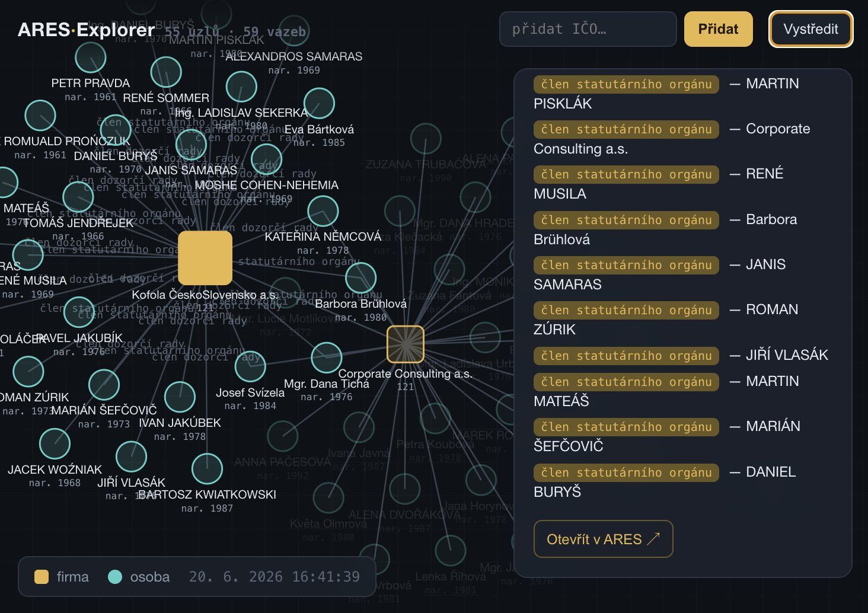Click the faded Květa Olmrová node
Viewport: 868px width, 613px height.
click(328, 497)
